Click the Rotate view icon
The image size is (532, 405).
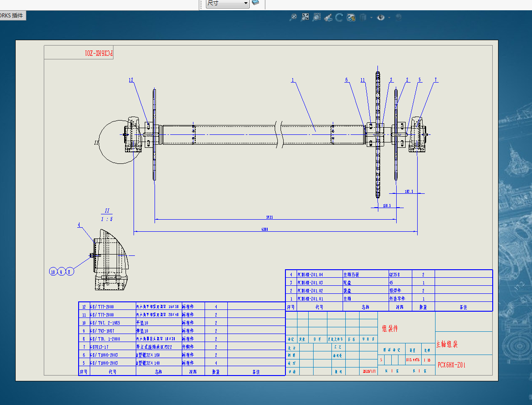click(339, 17)
